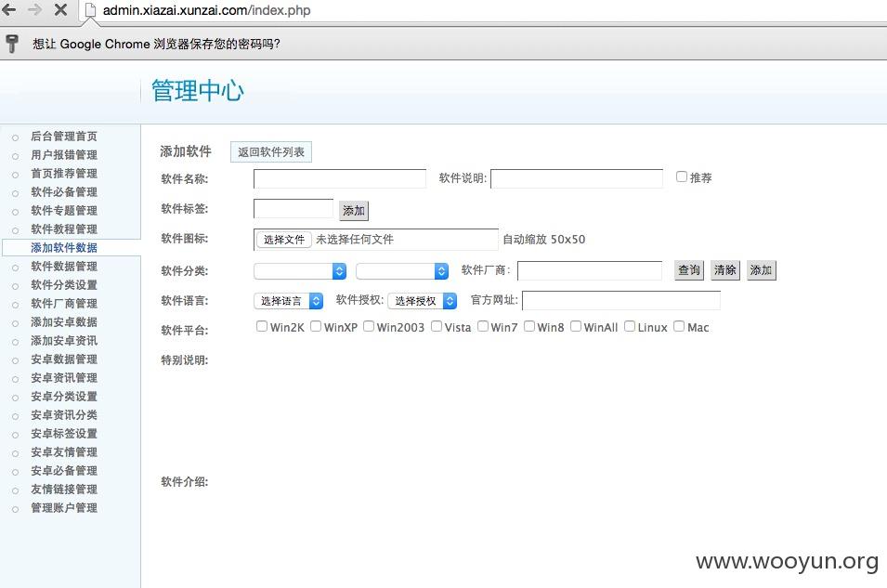Image resolution: width=887 pixels, height=588 pixels.
Task: Focus the 官方网址 input field
Action: tap(621, 301)
